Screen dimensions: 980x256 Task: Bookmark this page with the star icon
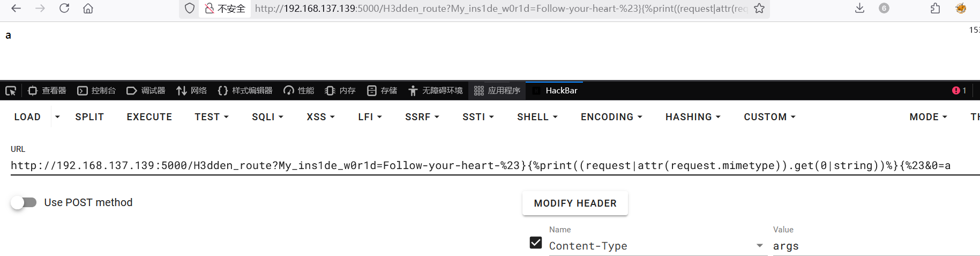(759, 8)
